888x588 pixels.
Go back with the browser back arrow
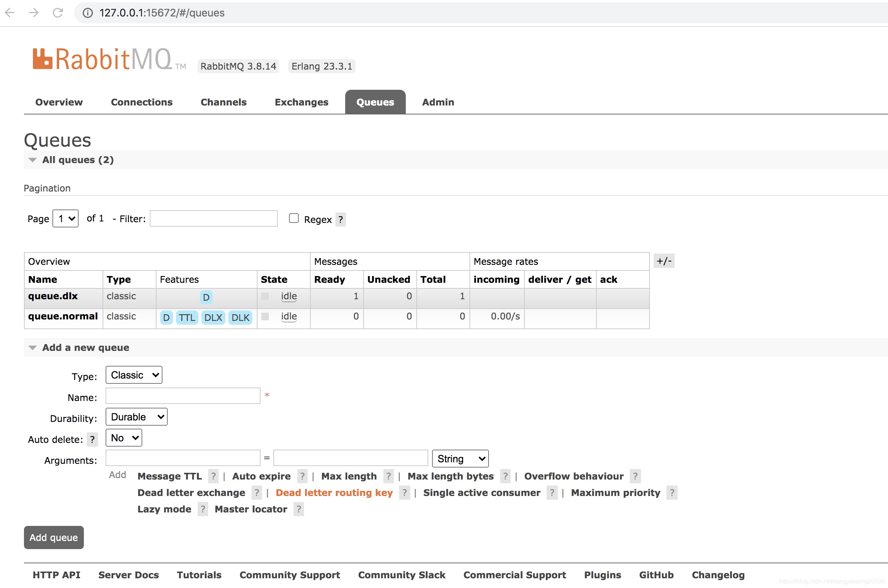tap(10, 13)
